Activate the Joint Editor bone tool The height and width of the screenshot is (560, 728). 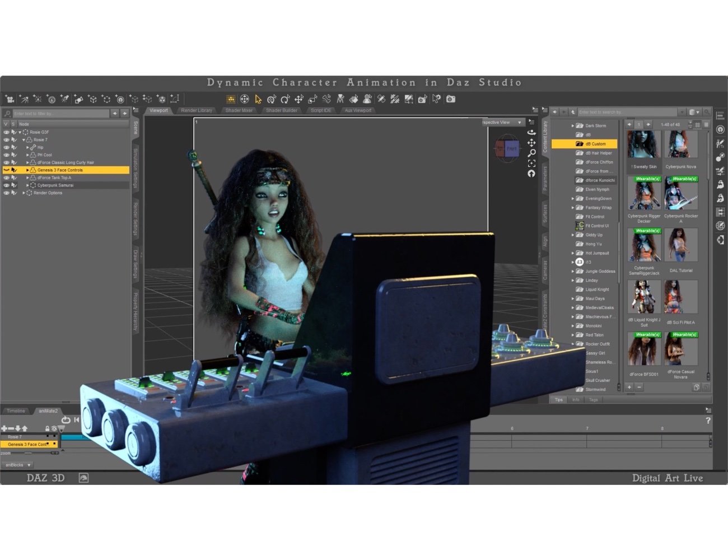click(x=326, y=99)
